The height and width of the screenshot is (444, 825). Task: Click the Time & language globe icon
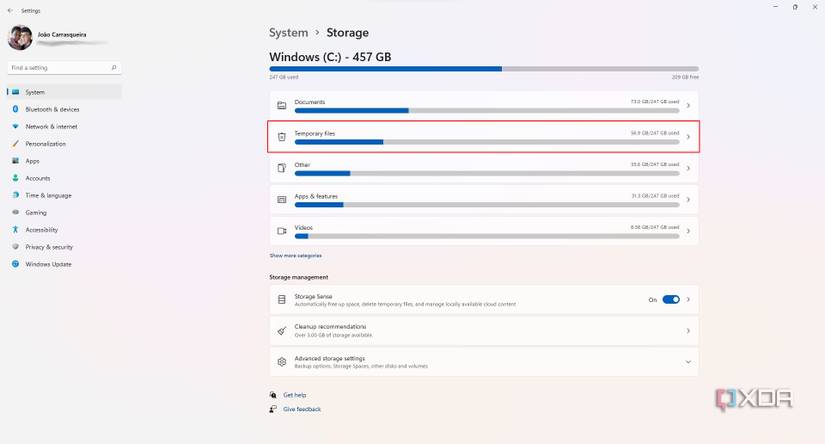tap(15, 195)
